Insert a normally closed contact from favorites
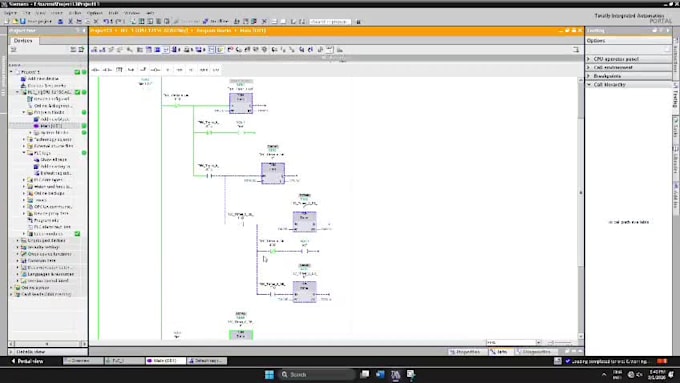680x383 pixels. tap(107, 69)
